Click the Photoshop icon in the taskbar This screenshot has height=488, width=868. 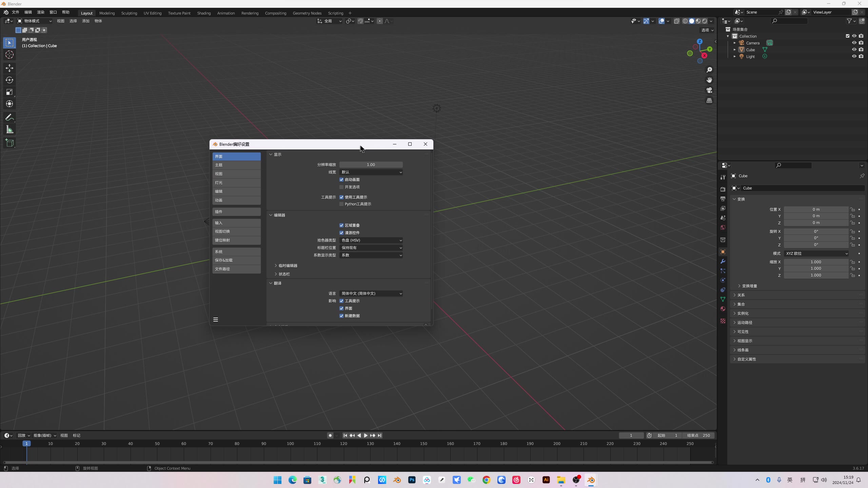point(412,480)
